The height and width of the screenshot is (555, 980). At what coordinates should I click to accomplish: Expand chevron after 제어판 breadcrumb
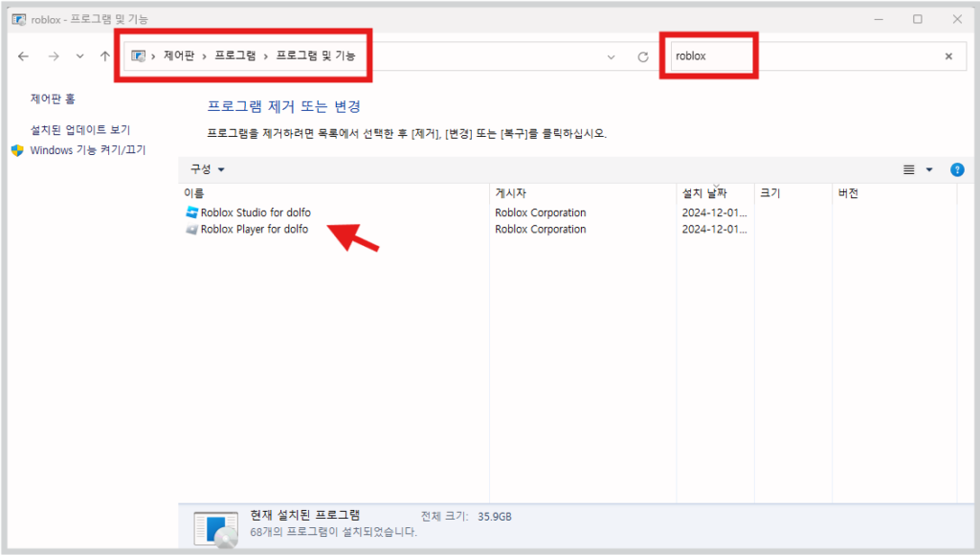[x=205, y=56]
